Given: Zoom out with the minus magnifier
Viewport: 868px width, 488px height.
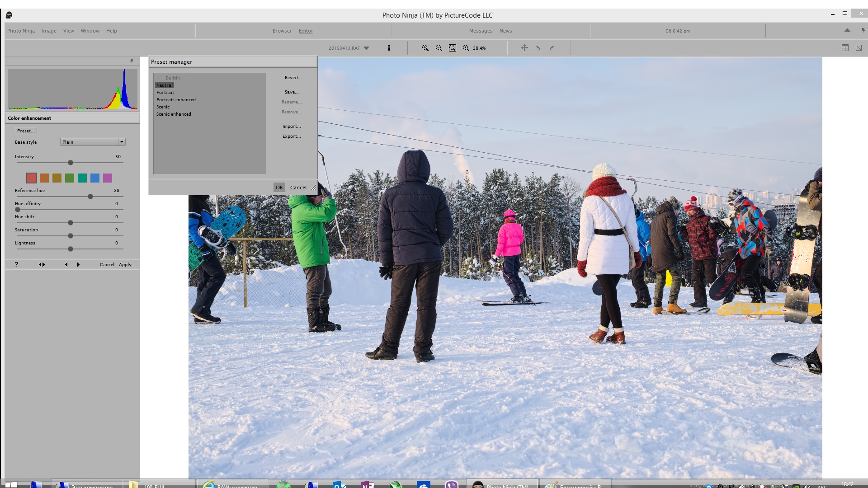Looking at the screenshot, I should 439,48.
